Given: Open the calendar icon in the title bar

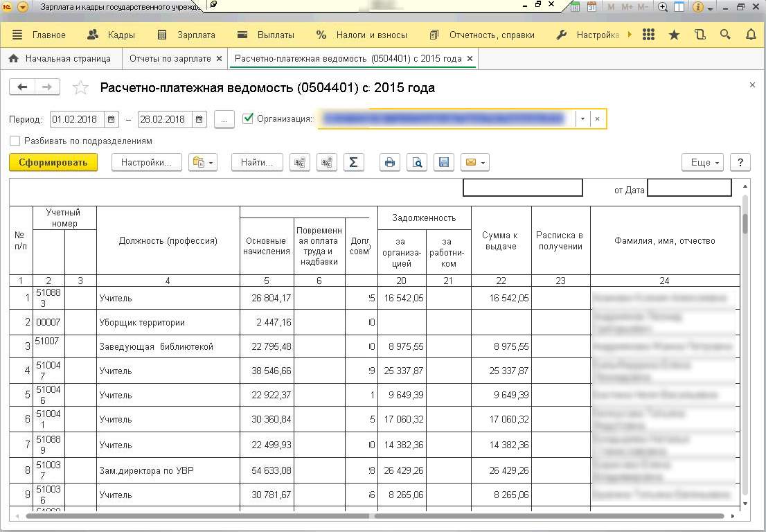Looking at the screenshot, I should [592, 7].
